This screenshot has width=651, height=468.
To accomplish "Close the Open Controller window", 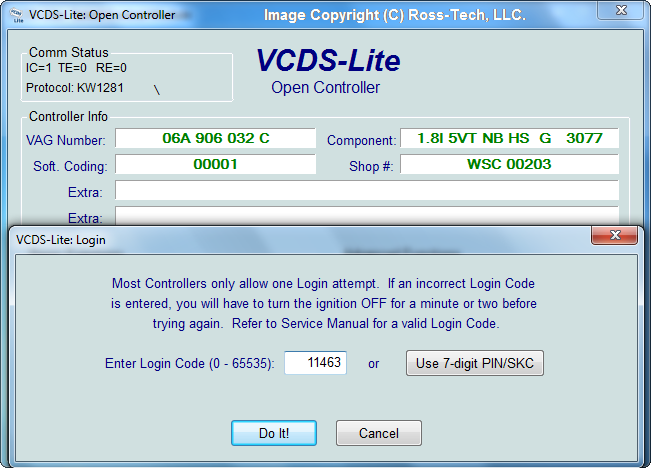I will click(x=621, y=10).
